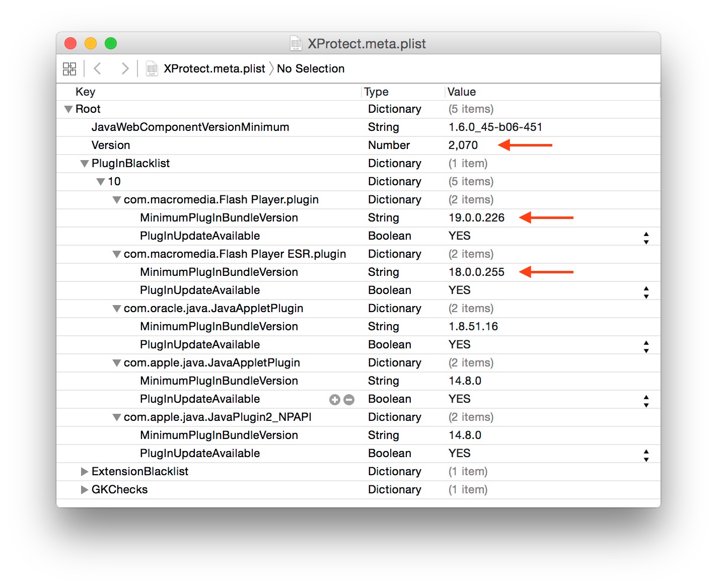Go back with the left chevron

tap(98, 68)
